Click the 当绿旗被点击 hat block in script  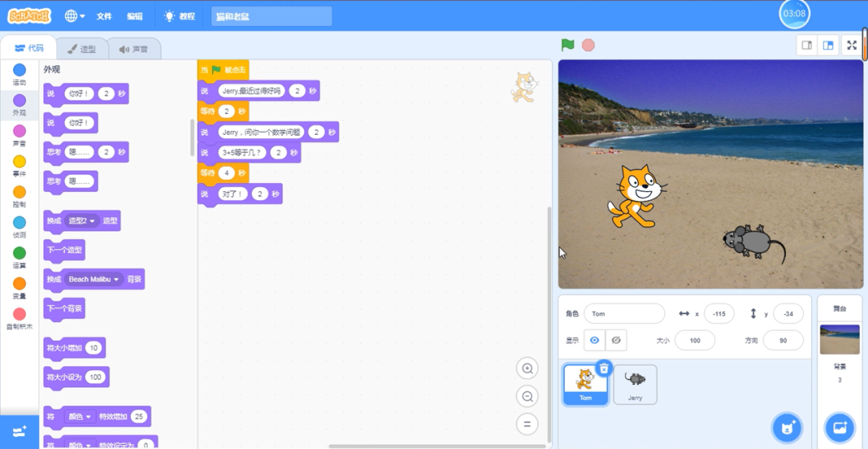[x=223, y=70]
